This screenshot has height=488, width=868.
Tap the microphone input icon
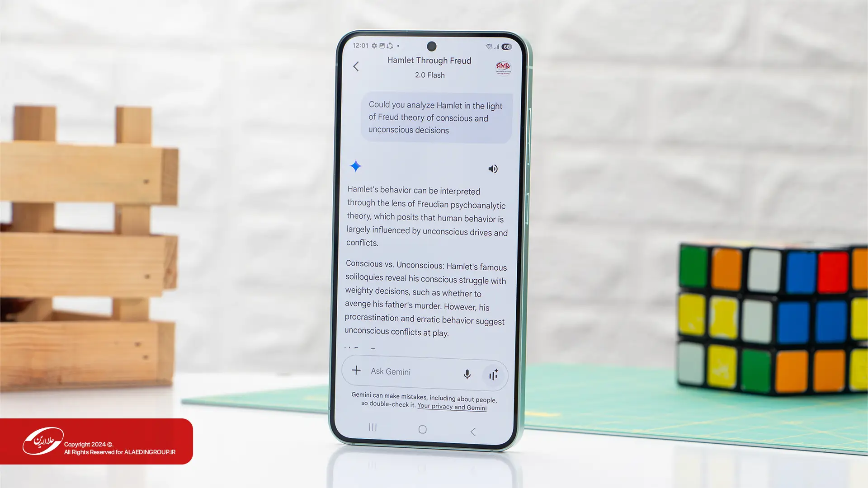467,374
